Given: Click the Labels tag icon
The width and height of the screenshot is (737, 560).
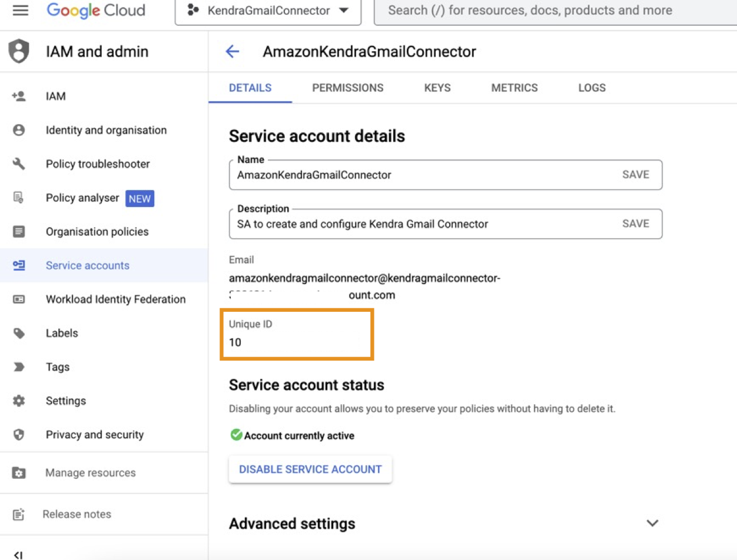Looking at the screenshot, I should (19, 334).
